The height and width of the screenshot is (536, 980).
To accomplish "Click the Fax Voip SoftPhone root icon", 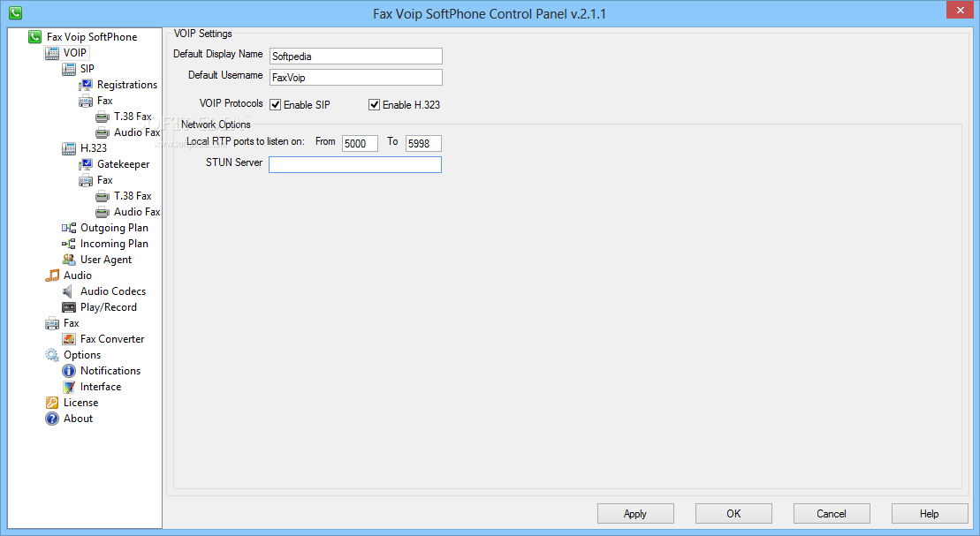I will click(x=35, y=37).
